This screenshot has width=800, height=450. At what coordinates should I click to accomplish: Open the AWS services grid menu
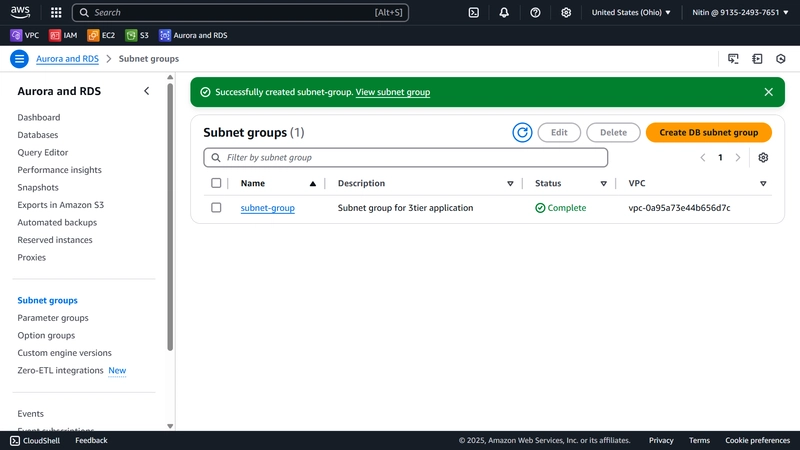(x=56, y=13)
